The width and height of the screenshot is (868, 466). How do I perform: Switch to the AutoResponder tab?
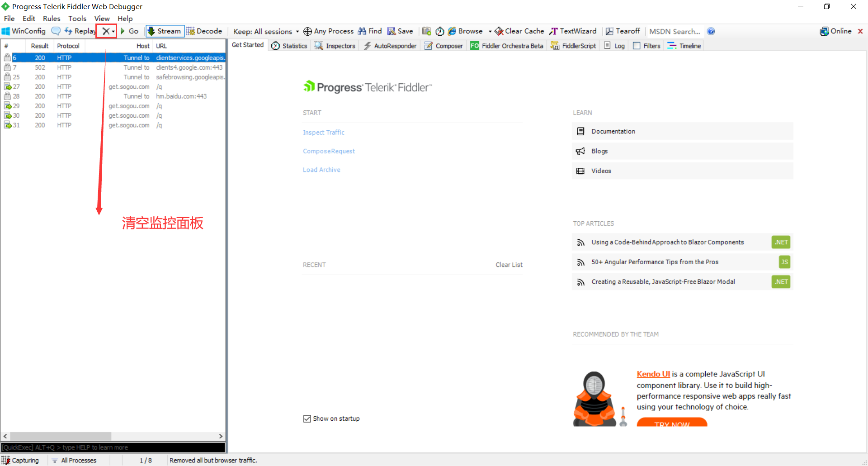click(390, 46)
